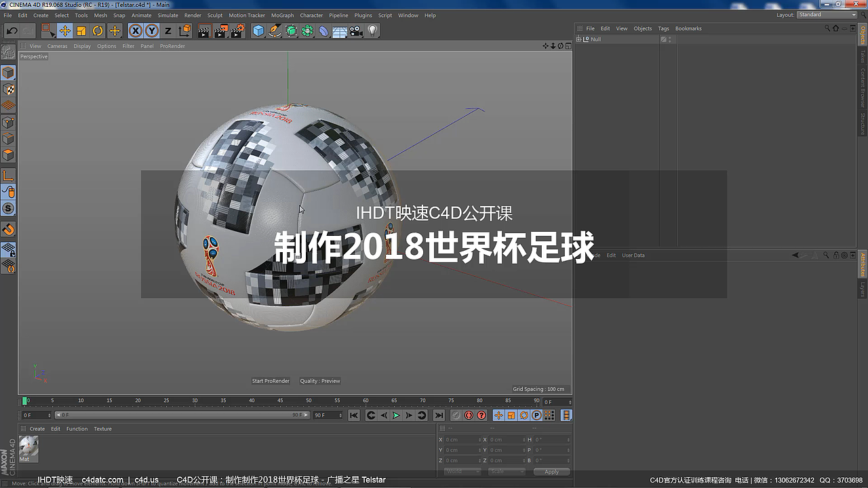Select the Move tool in the toolbar
This screenshot has height=488, width=868.
pos(65,30)
